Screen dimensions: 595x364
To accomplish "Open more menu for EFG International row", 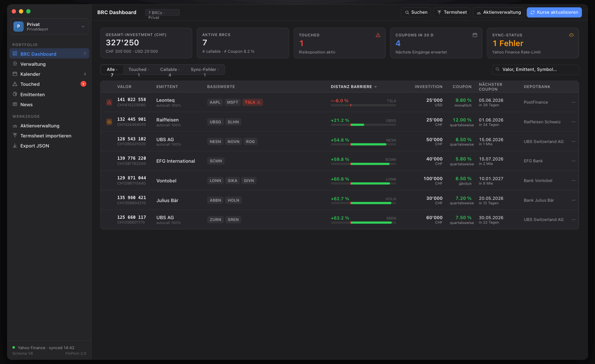I will [x=573, y=161].
